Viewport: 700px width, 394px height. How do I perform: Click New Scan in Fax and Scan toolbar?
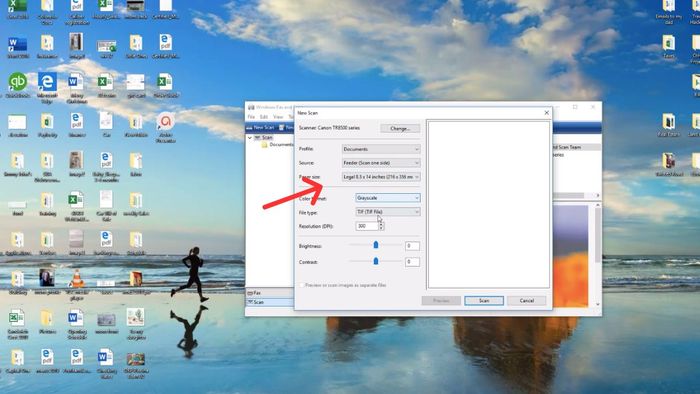coord(261,128)
